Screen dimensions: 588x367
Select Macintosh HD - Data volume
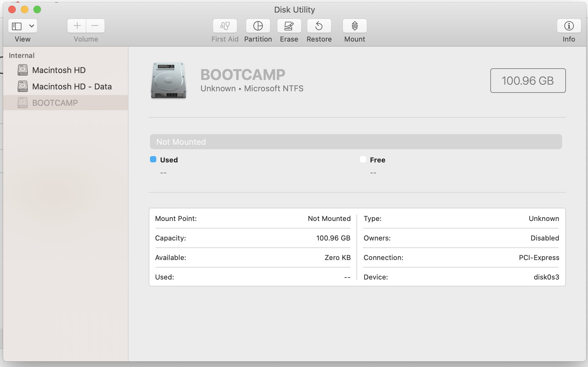tap(66, 87)
